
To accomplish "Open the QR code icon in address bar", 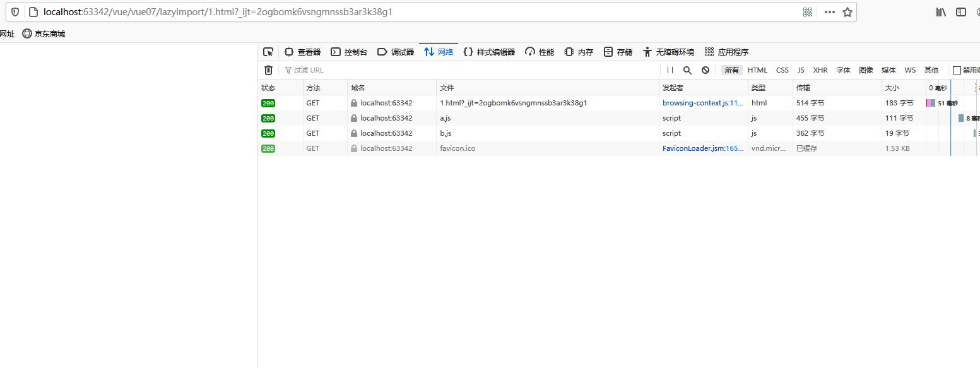I will click(x=808, y=12).
